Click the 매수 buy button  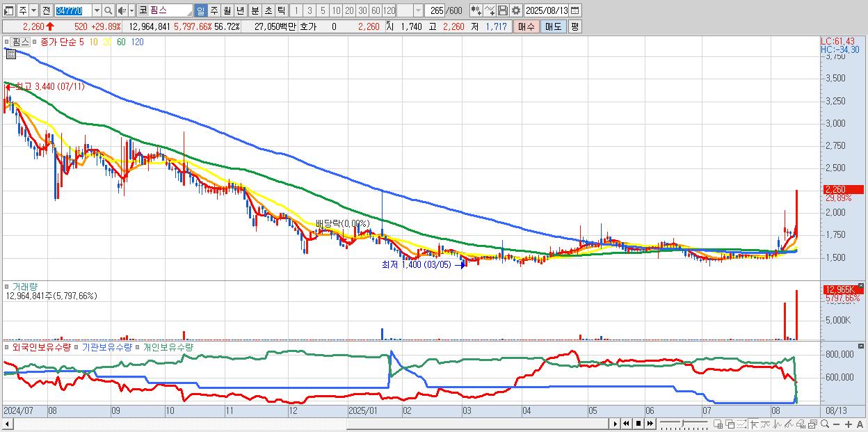[x=527, y=26]
